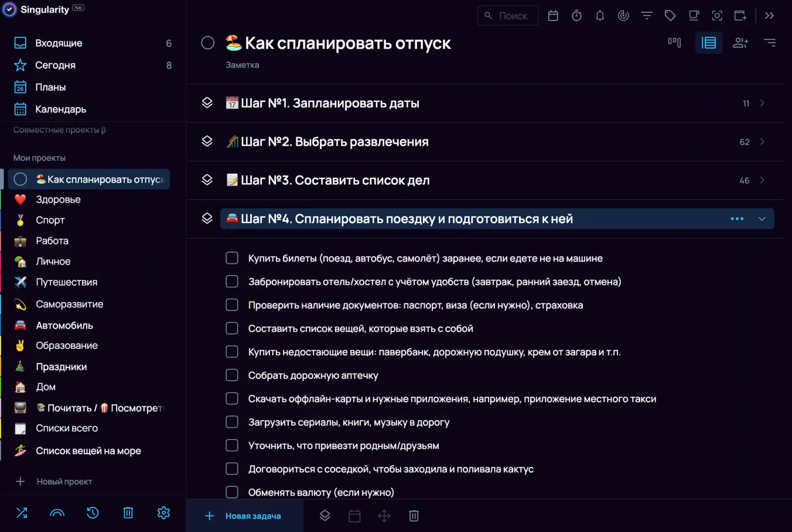Screen dimensions: 792x532
Task: Click the coffee cup break icon
Action: point(694,16)
